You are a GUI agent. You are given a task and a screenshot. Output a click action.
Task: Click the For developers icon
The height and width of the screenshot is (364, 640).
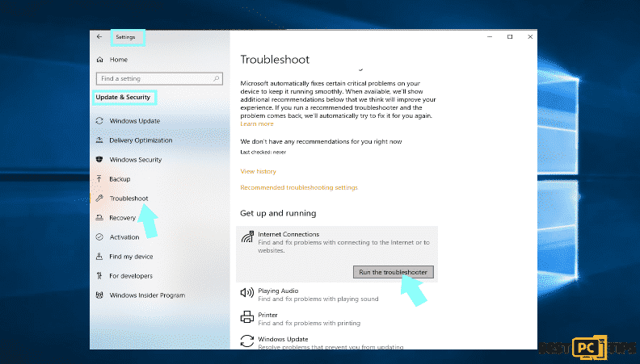pos(99,275)
